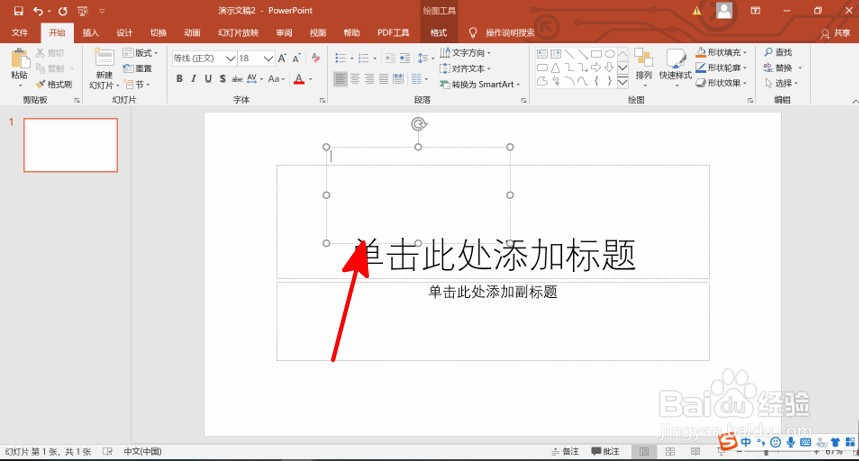Open Text Direction (文字方向) dropdown
859x461 pixels.
[465, 53]
